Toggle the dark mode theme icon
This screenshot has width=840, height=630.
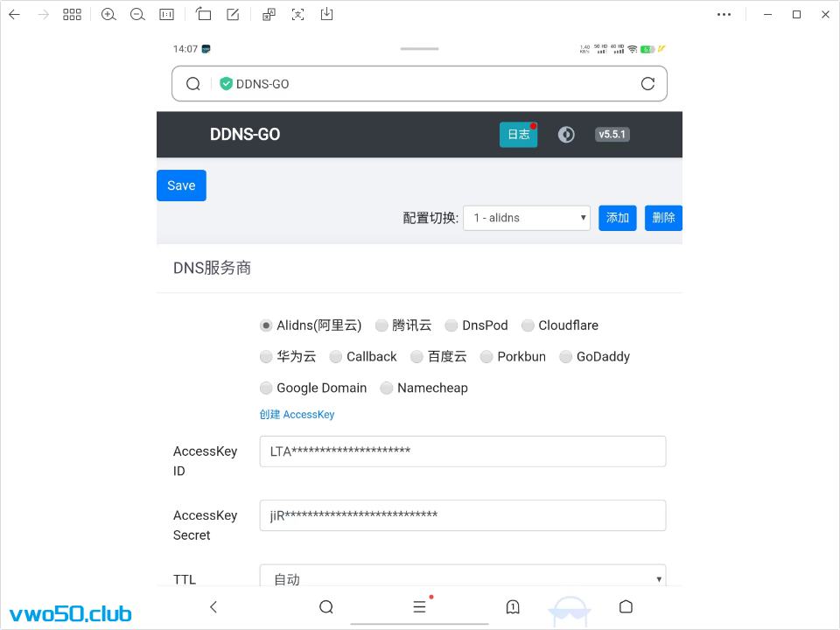click(566, 135)
